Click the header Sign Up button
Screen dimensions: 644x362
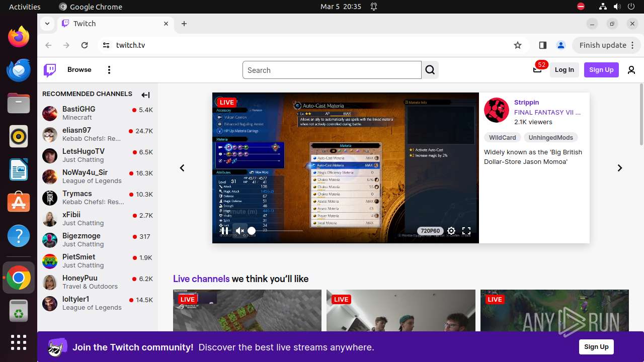click(x=601, y=70)
